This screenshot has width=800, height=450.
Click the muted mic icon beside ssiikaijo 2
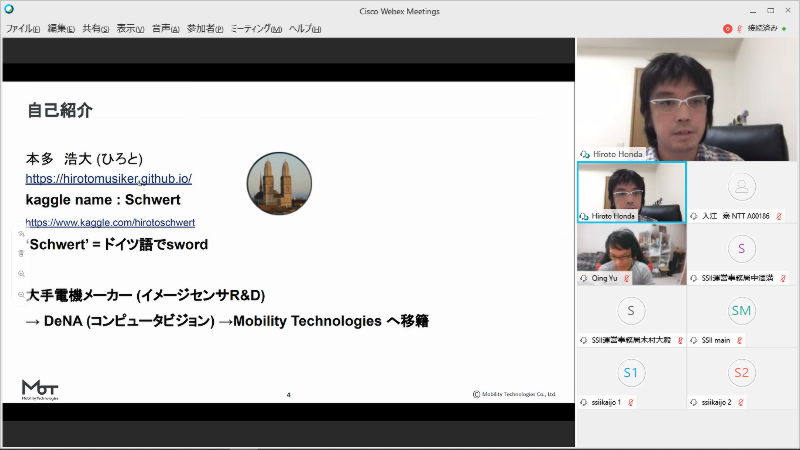click(741, 403)
